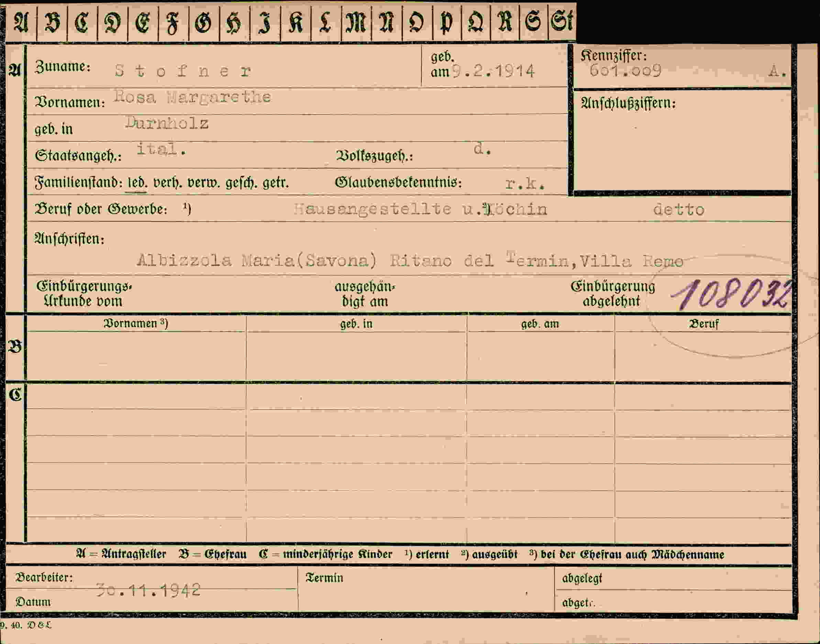This screenshot has height=644, width=820.
Task: Select the index tab letter G
Action: 204,22
